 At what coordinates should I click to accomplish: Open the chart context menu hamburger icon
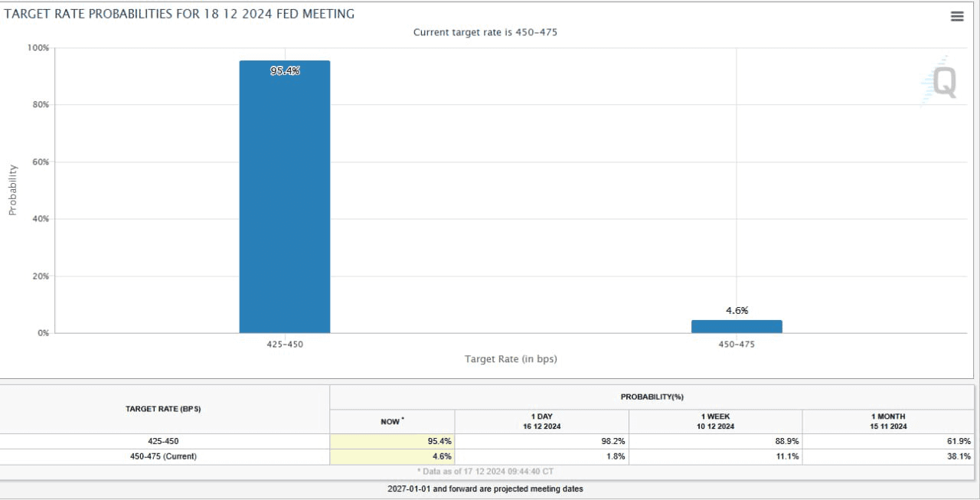tap(957, 16)
